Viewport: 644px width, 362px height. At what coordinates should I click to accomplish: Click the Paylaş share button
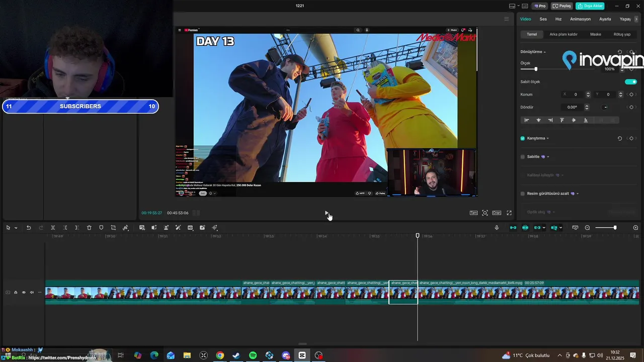(x=562, y=6)
